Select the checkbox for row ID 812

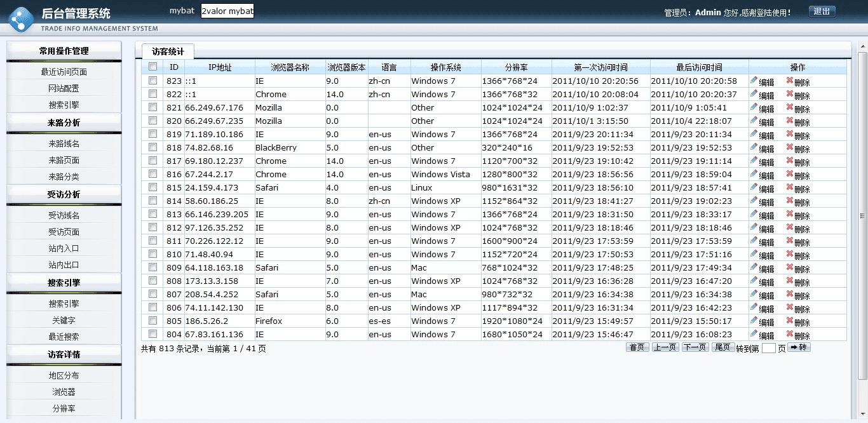153,227
